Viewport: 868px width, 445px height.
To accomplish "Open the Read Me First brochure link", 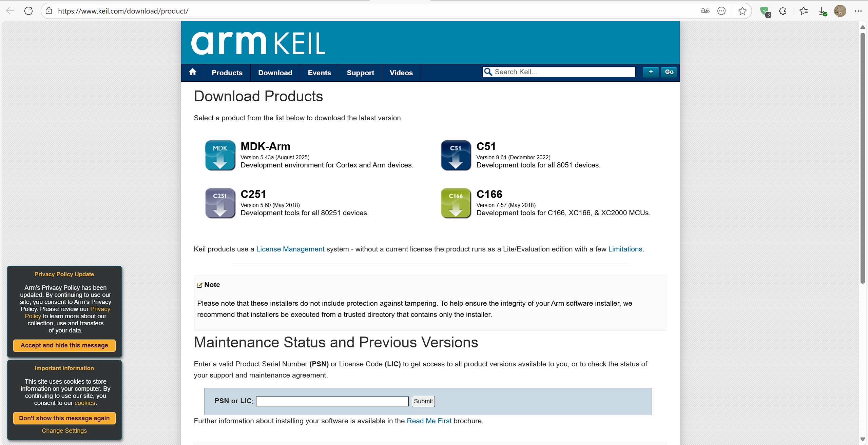I will click(429, 421).
